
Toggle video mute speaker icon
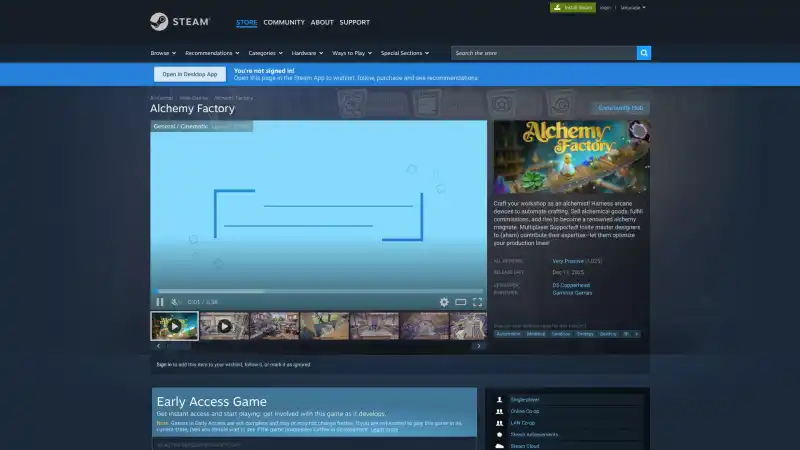(175, 302)
